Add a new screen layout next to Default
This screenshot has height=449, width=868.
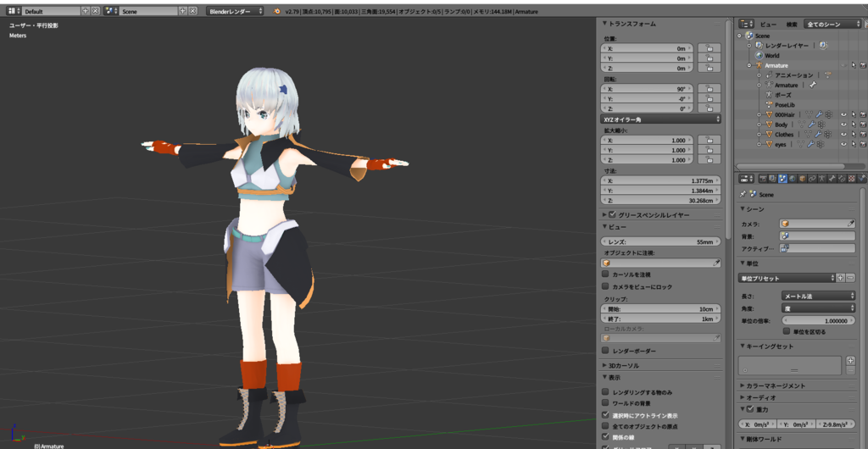coord(86,11)
